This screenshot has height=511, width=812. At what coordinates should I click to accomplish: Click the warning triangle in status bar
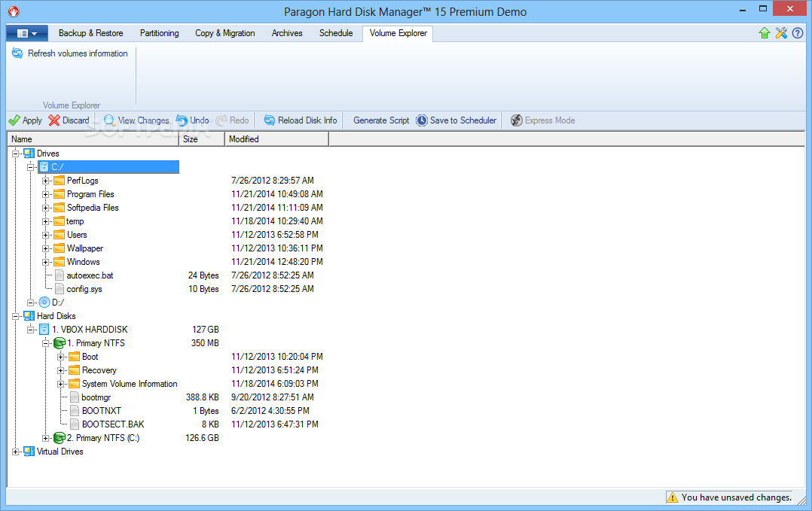(672, 497)
